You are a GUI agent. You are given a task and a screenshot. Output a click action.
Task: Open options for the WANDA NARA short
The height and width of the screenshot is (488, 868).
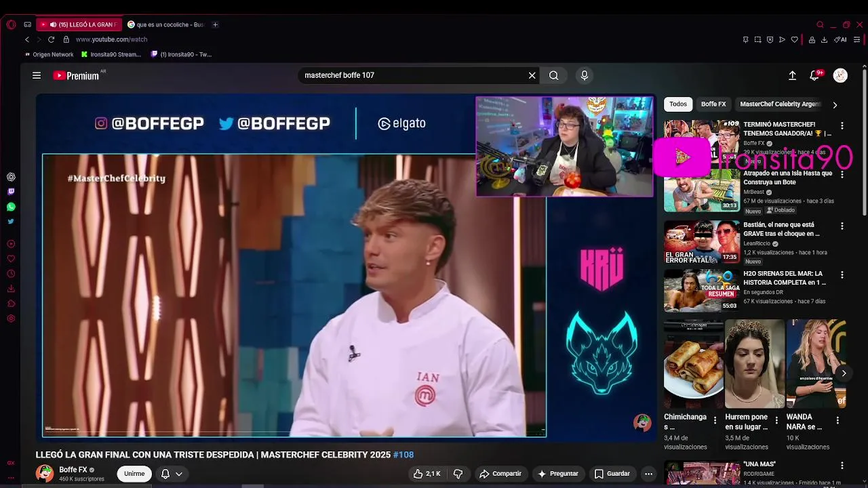tap(837, 421)
